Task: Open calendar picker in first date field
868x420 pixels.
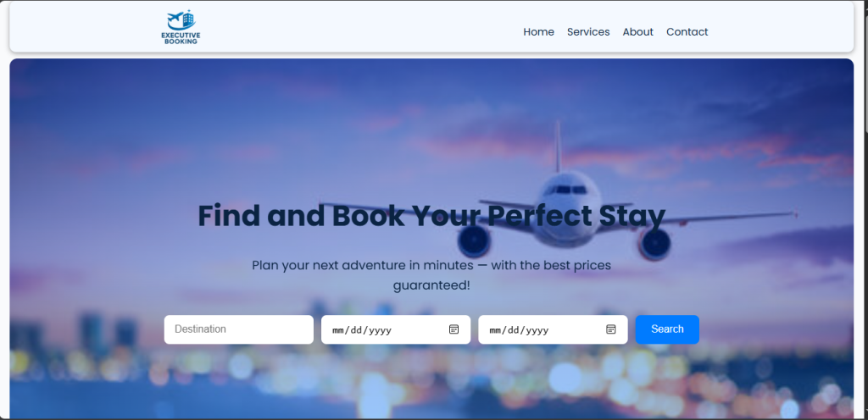Action: click(x=453, y=329)
